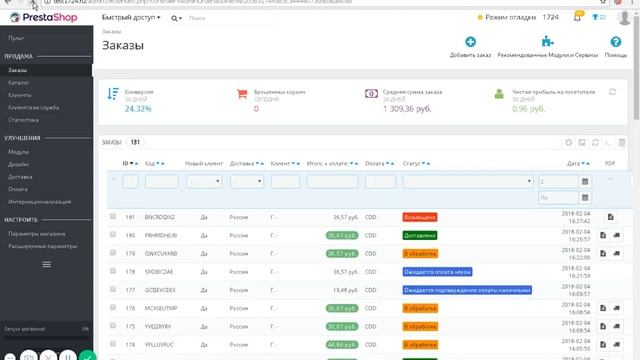The width and height of the screenshot is (640, 360).
Task: Sort by the Дата column header
Action: pyautogui.click(x=573, y=164)
